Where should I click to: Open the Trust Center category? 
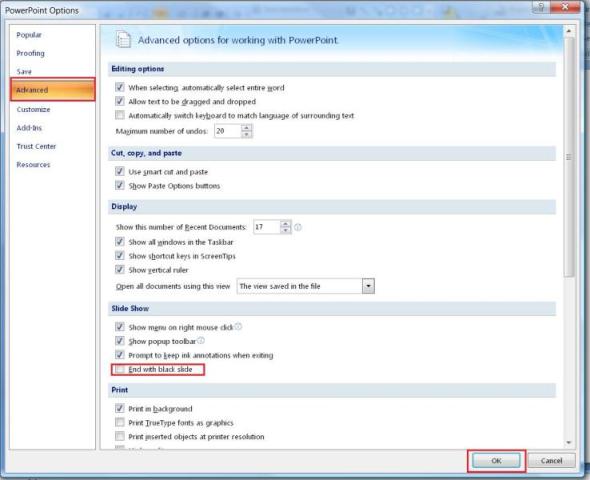(x=36, y=146)
